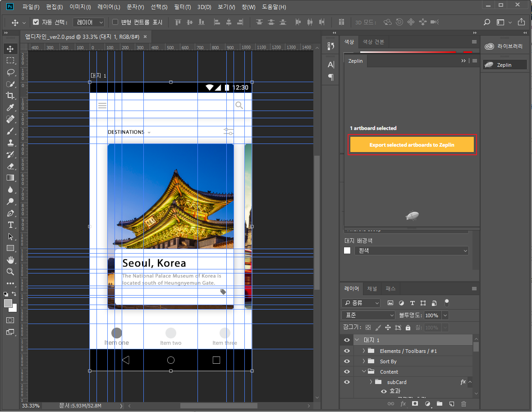Hide the Sort By layer group
The height and width of the screenshot is (412, 532).
[347, 361]
